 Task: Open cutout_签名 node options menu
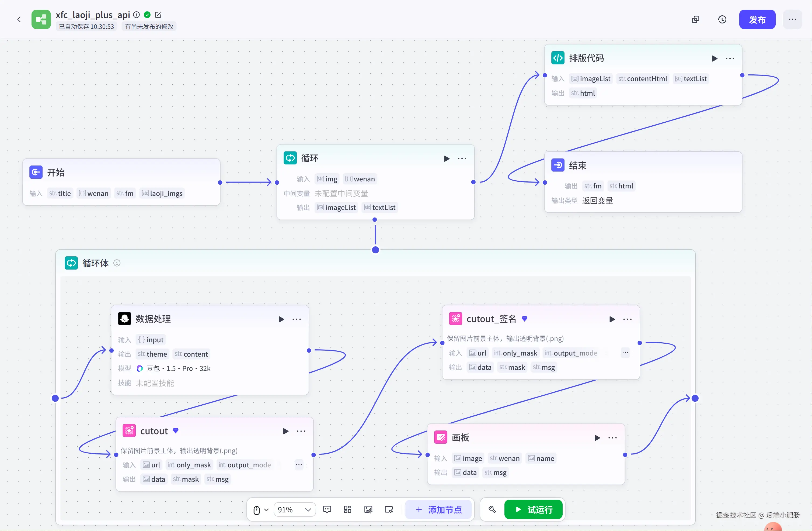[628, 319]
